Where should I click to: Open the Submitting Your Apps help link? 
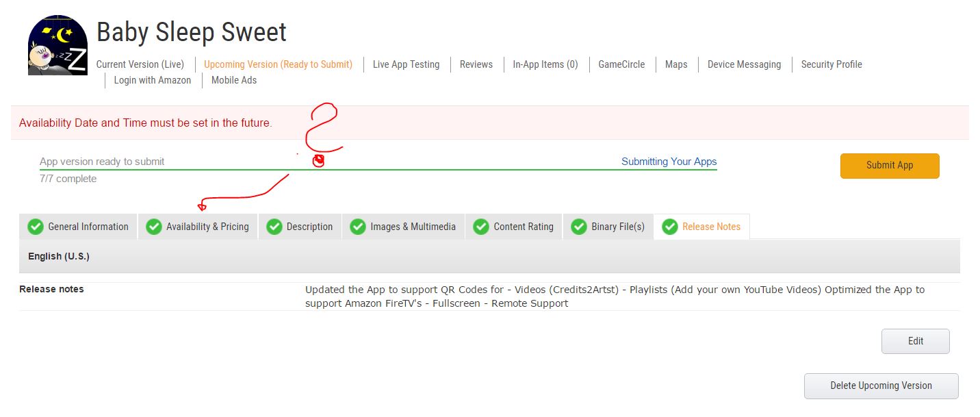tap(669, 162)
